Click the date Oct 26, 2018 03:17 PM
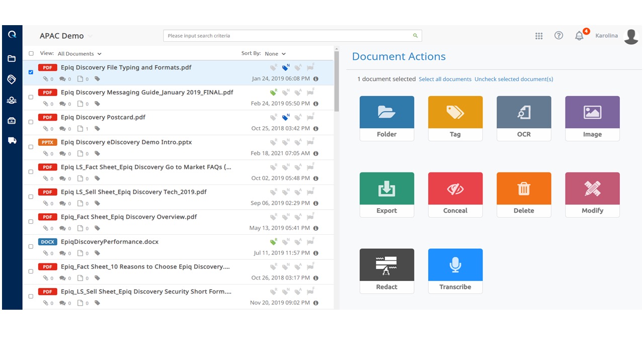The height and width of the screenshot is (362, 644). [280, 278]
